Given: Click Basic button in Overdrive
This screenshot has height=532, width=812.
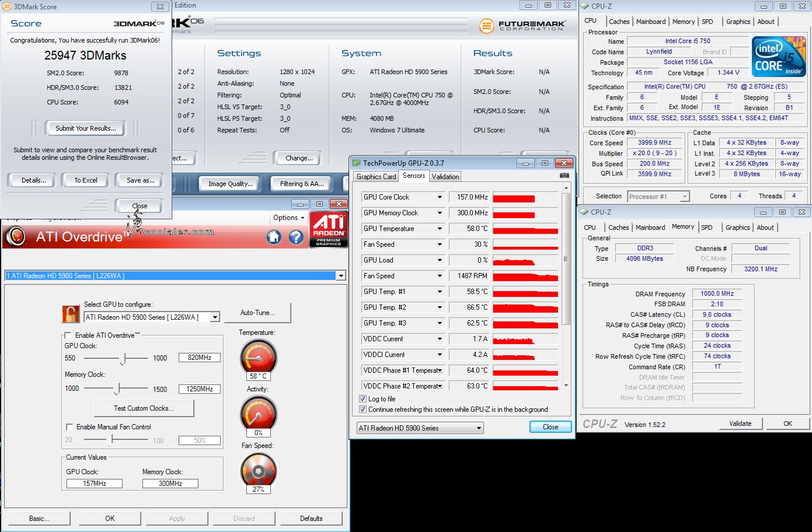Looking at the screenshot, I should [39, 519].
